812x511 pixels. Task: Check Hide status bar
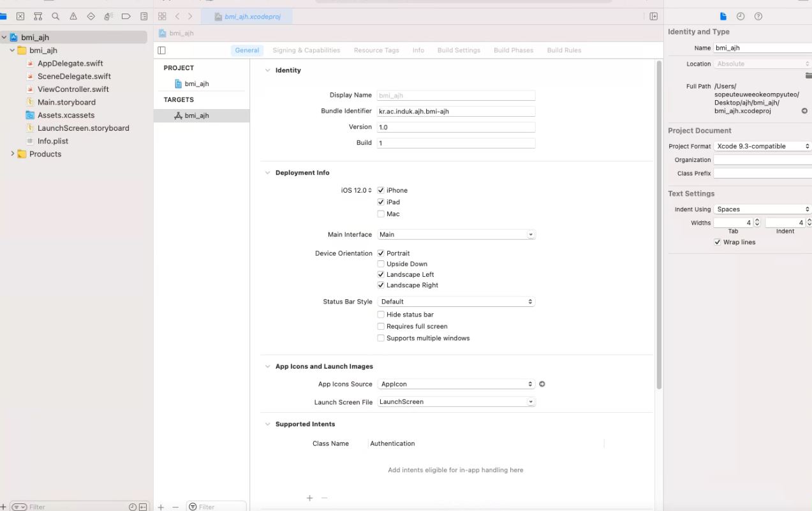tap(381, 315)
